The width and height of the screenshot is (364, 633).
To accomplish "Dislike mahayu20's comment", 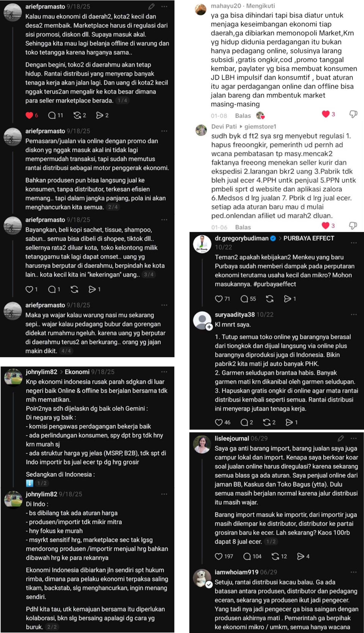I will click(353, 114).
